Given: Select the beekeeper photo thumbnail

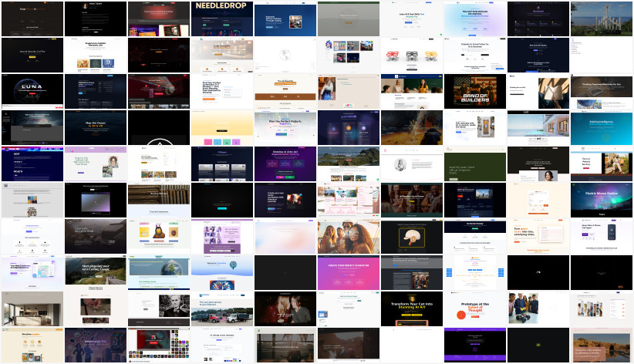Looking at the screenshot, I should point(602,163).
